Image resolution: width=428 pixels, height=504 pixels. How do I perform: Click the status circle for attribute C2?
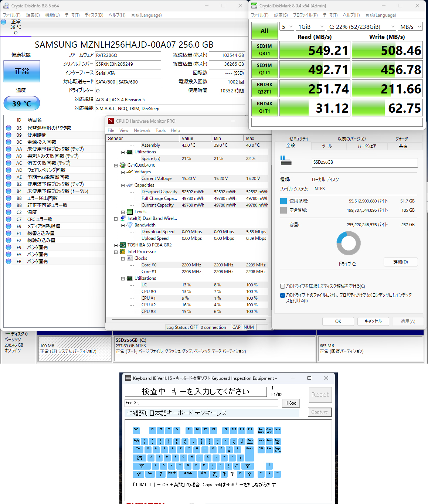[9, 212]
